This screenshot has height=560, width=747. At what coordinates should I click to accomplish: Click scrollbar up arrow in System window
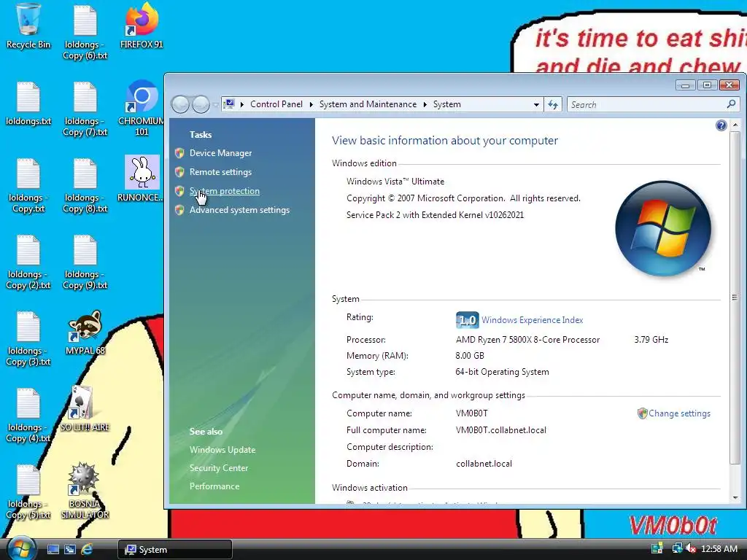click(735, 125)
